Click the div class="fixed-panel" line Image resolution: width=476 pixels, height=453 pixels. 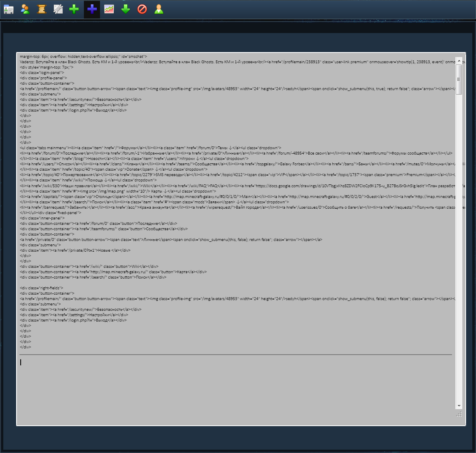(50, 212)
